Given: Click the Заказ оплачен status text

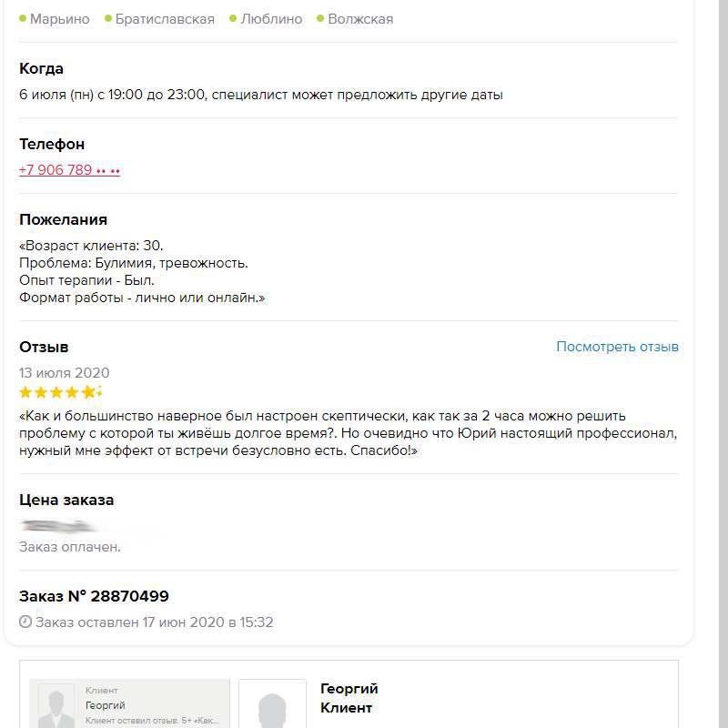Looking at the screenshot, I should click(70, 547).
